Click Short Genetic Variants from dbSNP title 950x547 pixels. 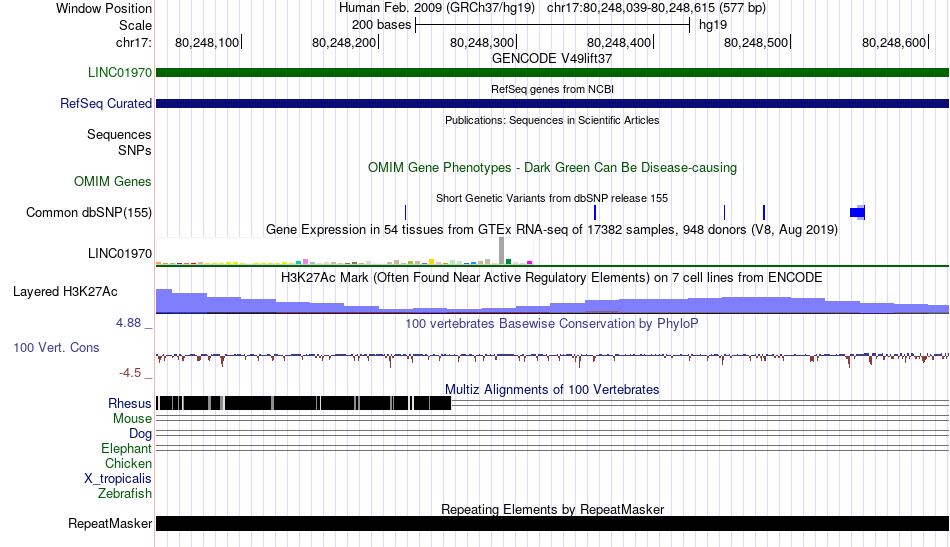point(552,198)
